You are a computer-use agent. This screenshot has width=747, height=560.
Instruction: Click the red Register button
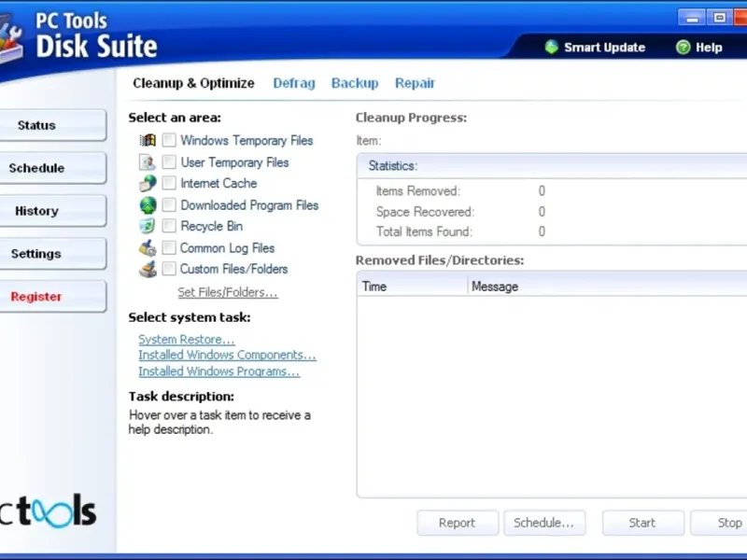click(x=52, y=297)
